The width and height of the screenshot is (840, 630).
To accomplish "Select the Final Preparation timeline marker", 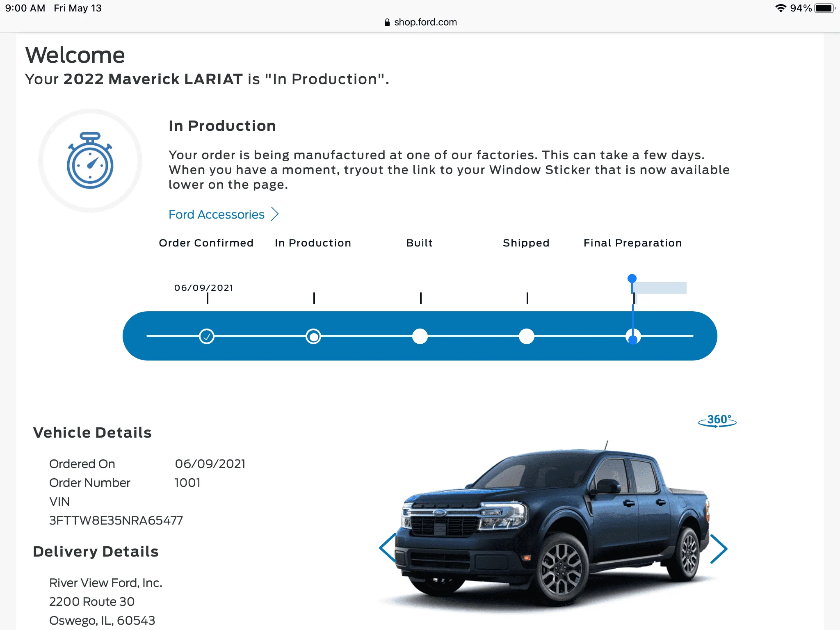I will [633, 336].
